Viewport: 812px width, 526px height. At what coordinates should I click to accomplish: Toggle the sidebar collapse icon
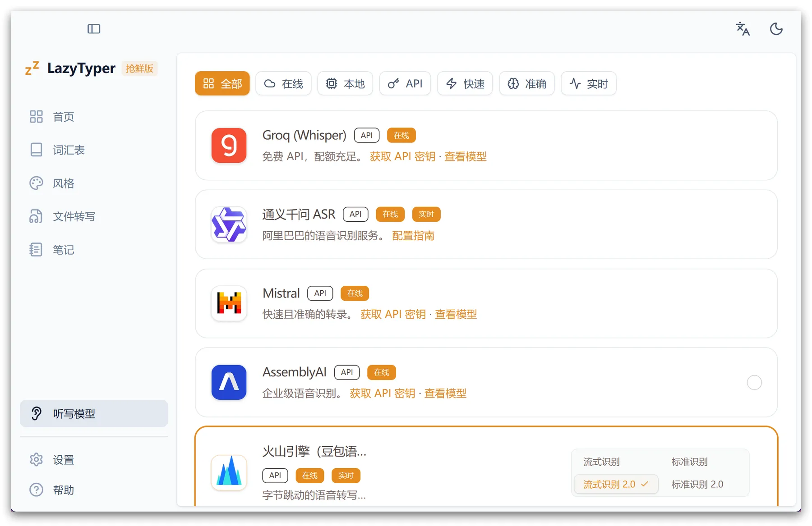pyautogui.click(x=94, y=29)
